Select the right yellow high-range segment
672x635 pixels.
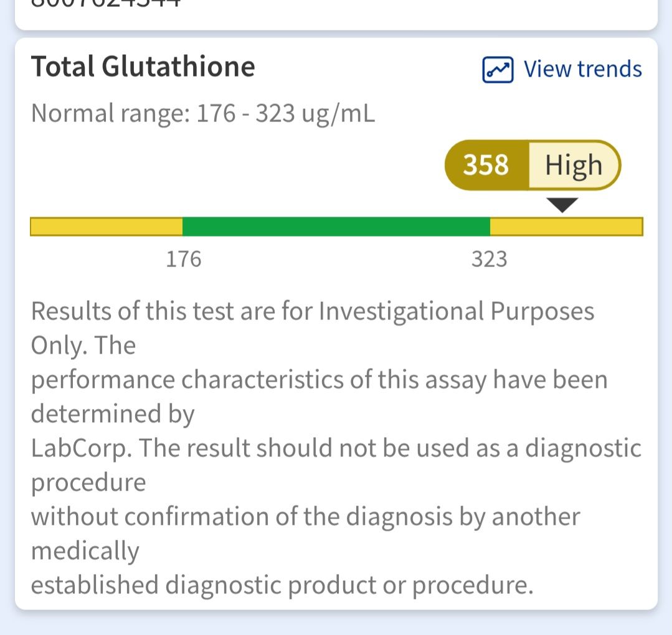pyautogui.click(x=567, y=227)
